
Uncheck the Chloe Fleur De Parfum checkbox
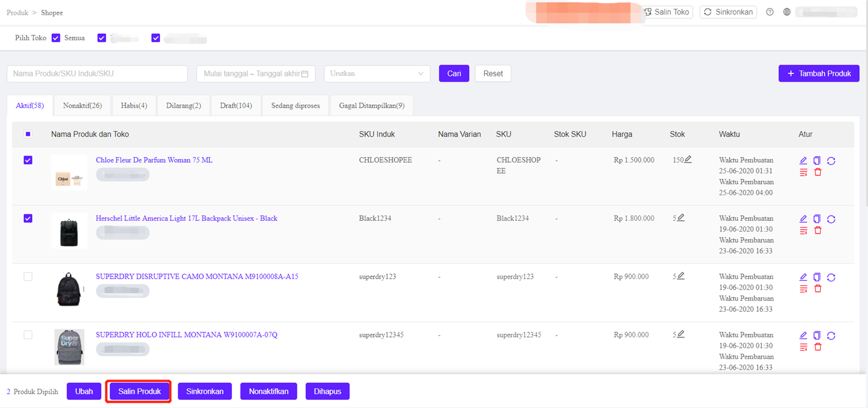pos(28,160)
